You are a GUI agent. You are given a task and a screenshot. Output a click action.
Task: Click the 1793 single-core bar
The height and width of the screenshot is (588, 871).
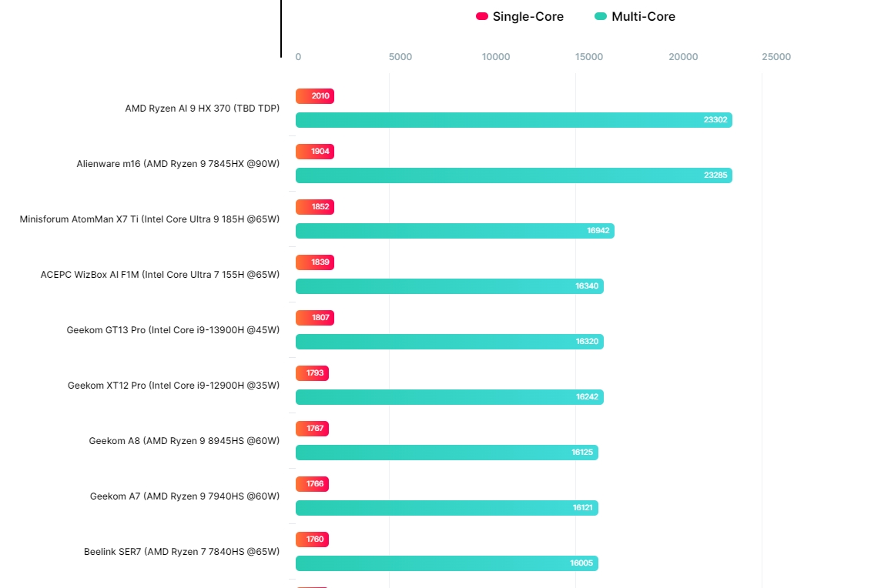coord(312,373)
